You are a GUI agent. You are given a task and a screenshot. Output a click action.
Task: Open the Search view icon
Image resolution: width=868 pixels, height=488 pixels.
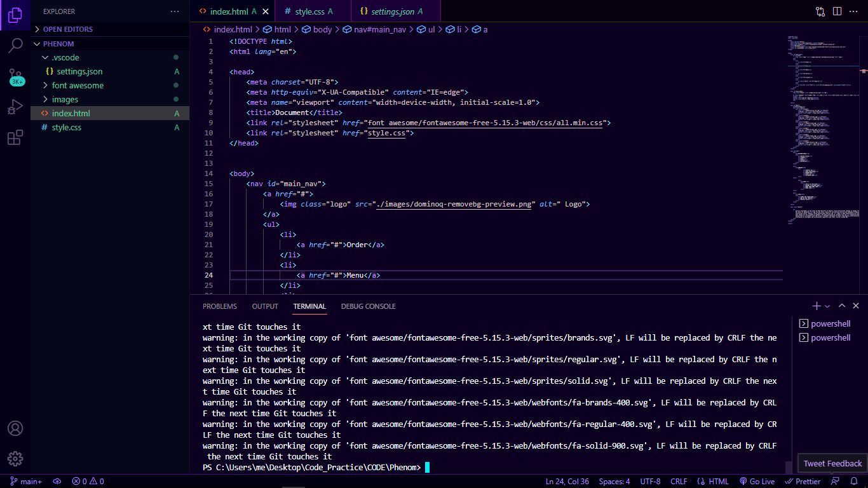(x=15, y=46)
